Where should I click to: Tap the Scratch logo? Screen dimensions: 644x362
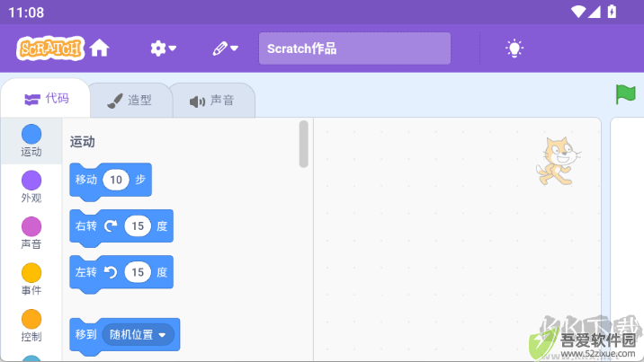pos(50,49)
